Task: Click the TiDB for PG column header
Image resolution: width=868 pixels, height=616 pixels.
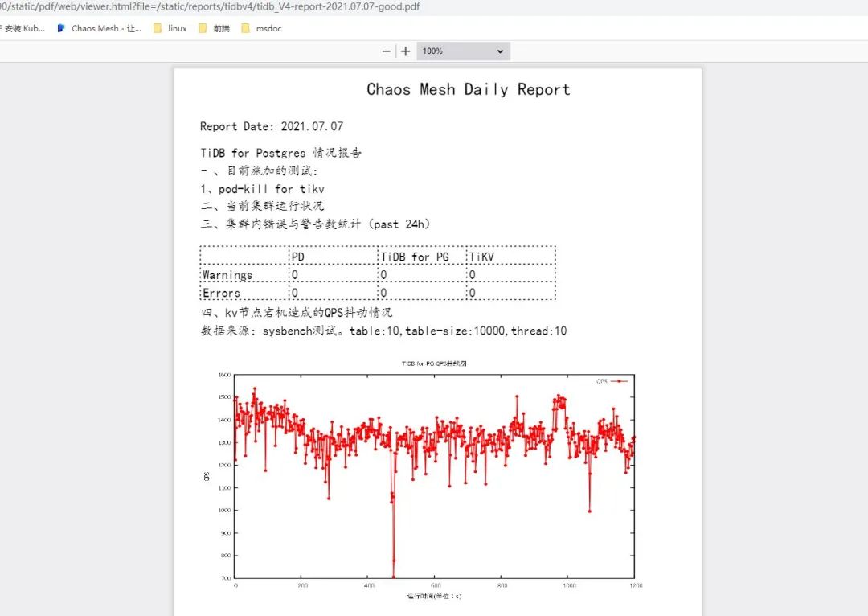Action: 423,257
